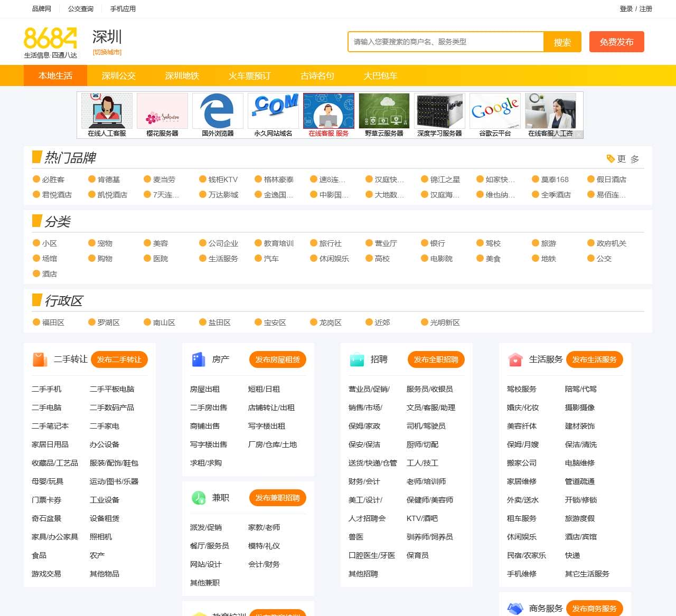Open the 手机应用 top link
The height and width of the screenshot is (616, 676).
(123, 8)
